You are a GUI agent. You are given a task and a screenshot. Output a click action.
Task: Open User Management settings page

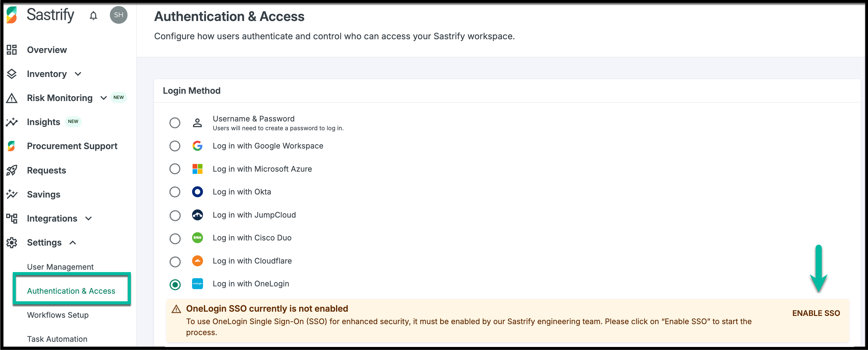60,267
